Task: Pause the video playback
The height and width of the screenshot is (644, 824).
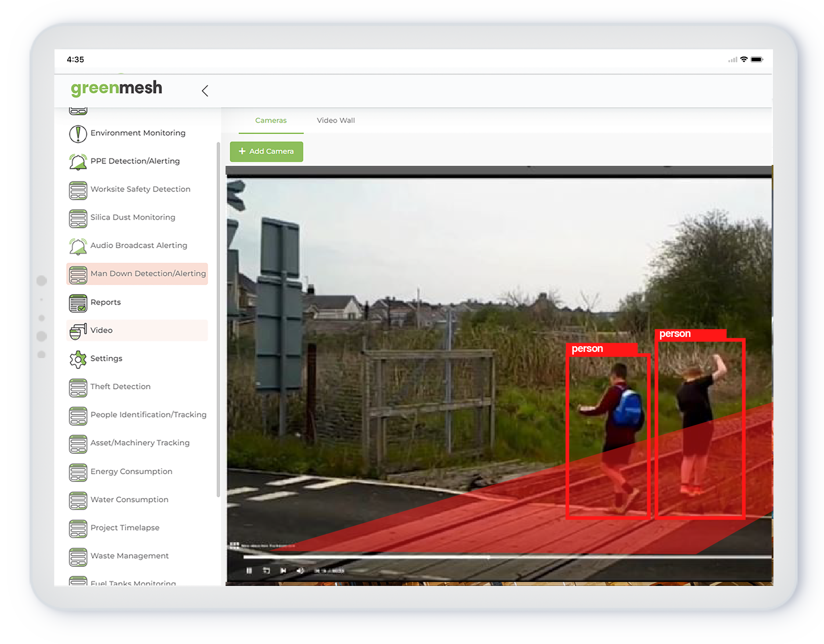Action: click(x=249, y=571)
